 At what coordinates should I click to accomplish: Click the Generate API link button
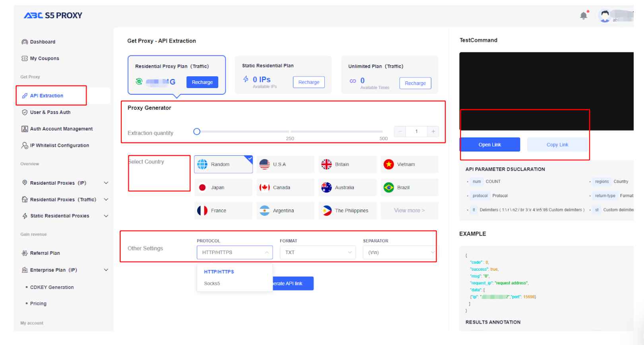point(293,283)
